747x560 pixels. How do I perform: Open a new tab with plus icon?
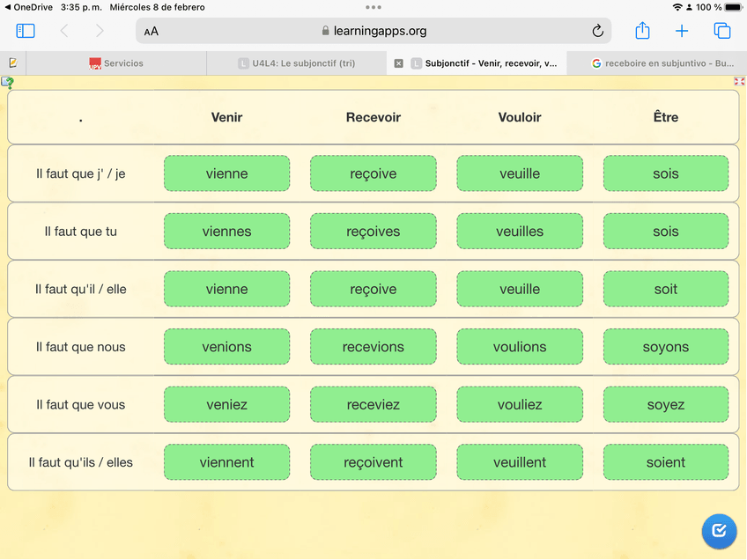coord(682,31)
